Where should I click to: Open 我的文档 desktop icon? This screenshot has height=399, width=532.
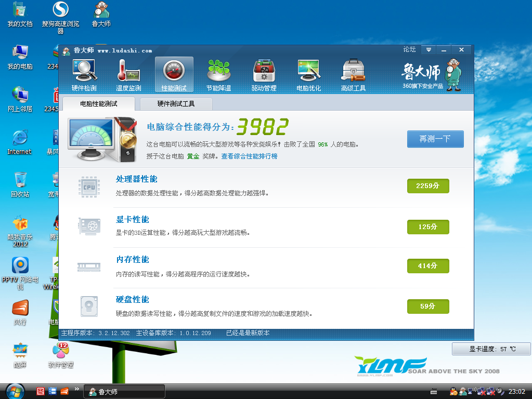[x=20, y=14]
